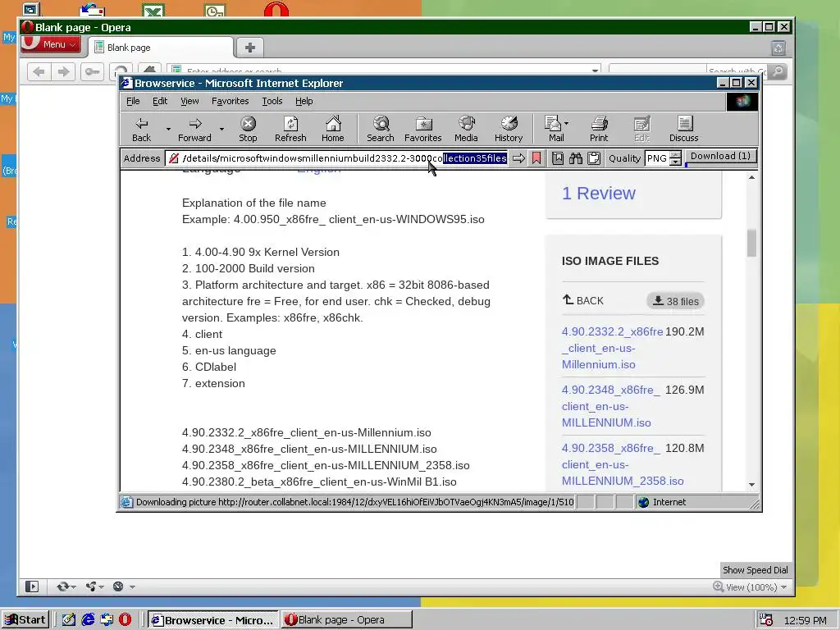Image resolution: width=840 pixels, height=630 pixels.
Task: Click Opera's closed tabs trash icon
Action: (778, 48)
